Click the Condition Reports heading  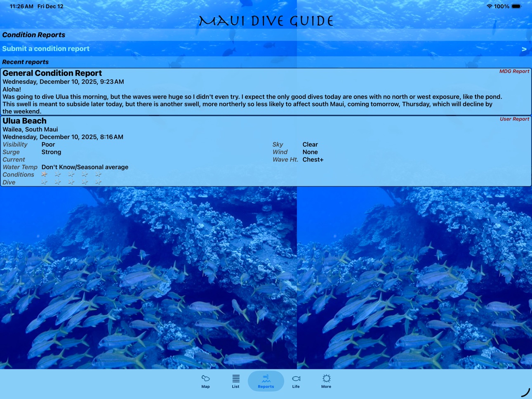tap(34, 35)
